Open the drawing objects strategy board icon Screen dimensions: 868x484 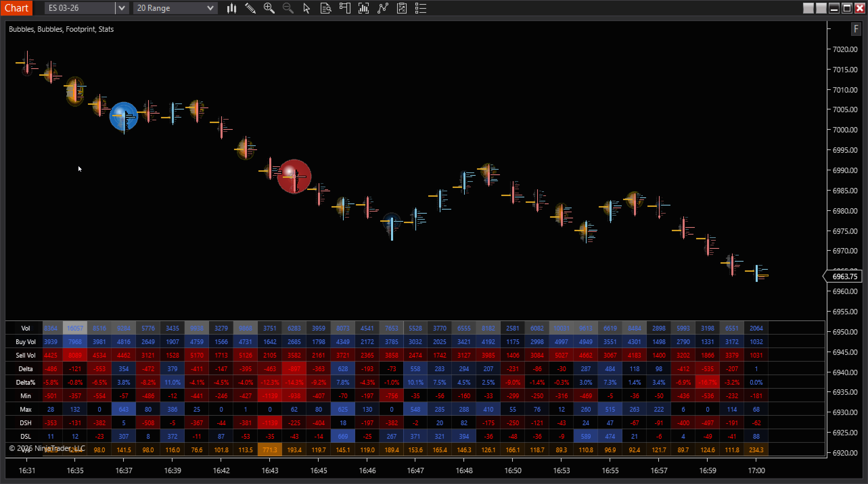coord(402,8)
